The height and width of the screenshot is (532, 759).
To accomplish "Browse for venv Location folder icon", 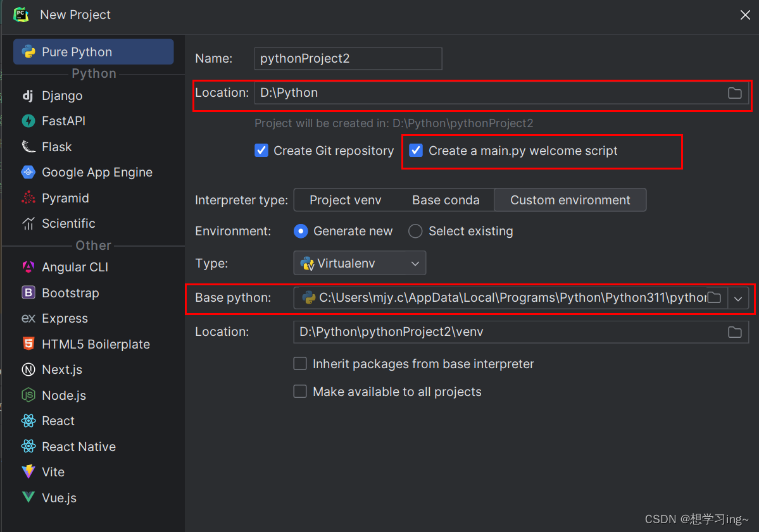I will [x=735, y=331].
